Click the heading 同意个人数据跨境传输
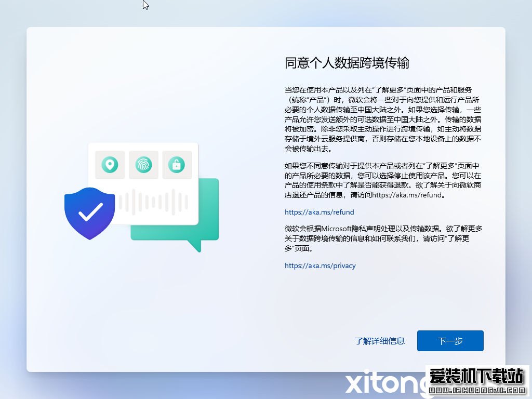The image size is (532, 399). click(x=347, y=63)
